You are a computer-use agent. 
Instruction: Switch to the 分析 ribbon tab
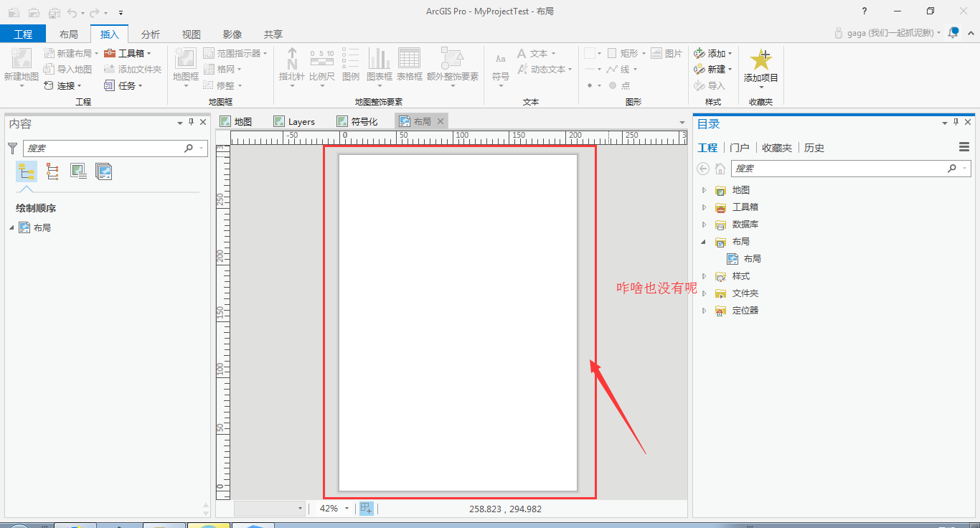[151, 34]
